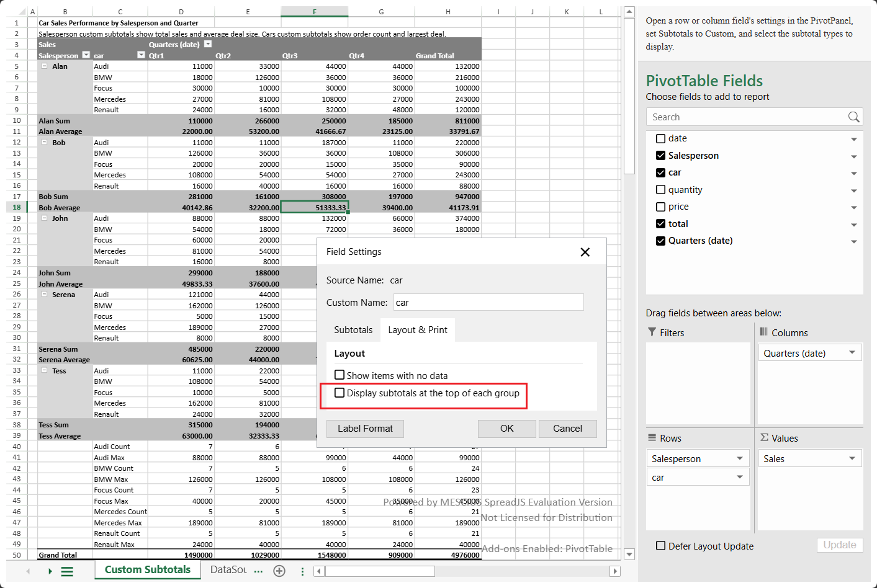Collapse the John group in pivot table
877x588 pixels.
click(x=45, y=218)
